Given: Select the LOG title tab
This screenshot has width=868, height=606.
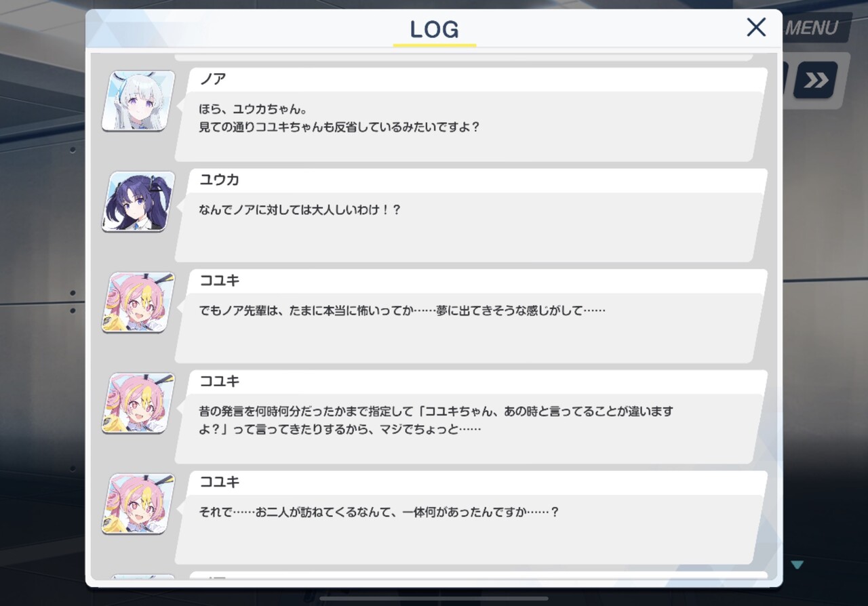Looking at the screenshot, I should click(435, 31).
